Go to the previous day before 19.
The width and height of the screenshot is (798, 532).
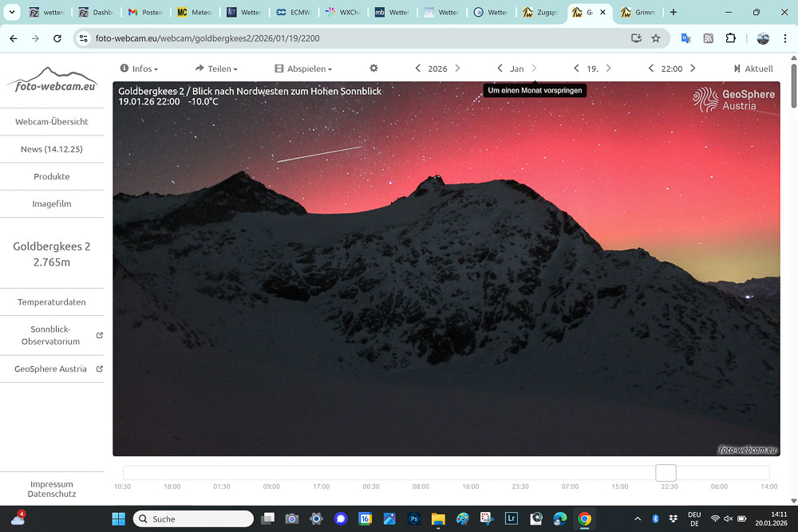click(576, 69)
